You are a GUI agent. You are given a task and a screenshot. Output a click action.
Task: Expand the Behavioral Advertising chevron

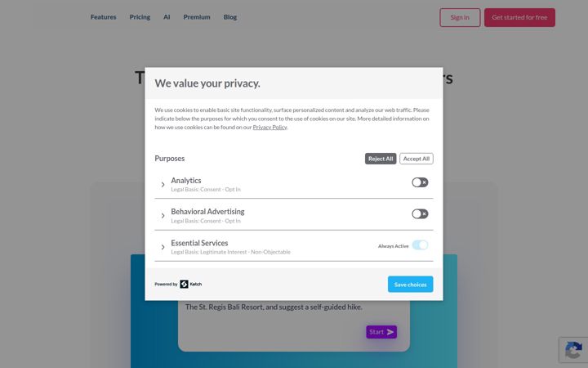[163, 216]
